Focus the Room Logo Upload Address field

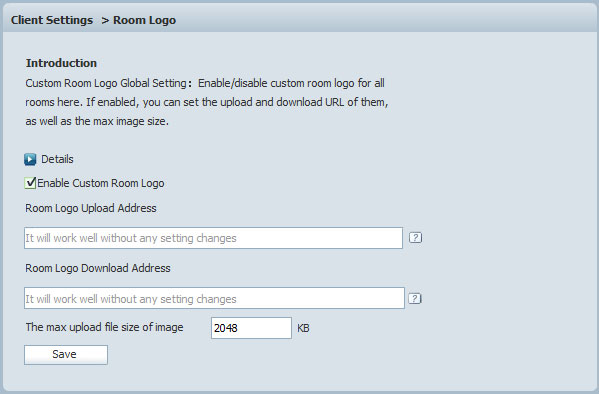213,238
